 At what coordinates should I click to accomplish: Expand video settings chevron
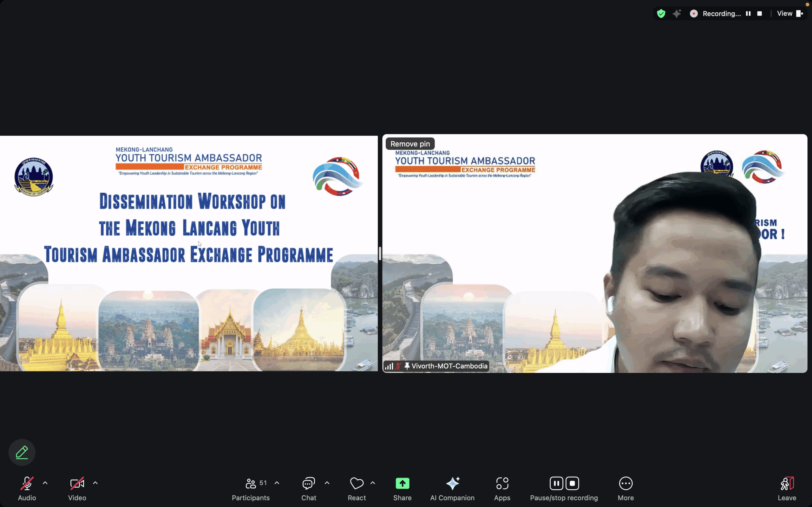pyautogui.click(x=95, y=483)
